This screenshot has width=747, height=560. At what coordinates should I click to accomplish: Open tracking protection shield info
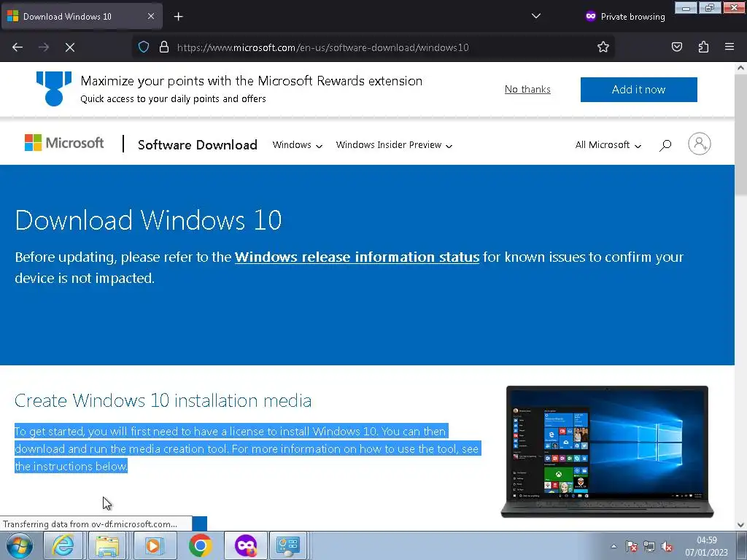[x=144, y=47]
